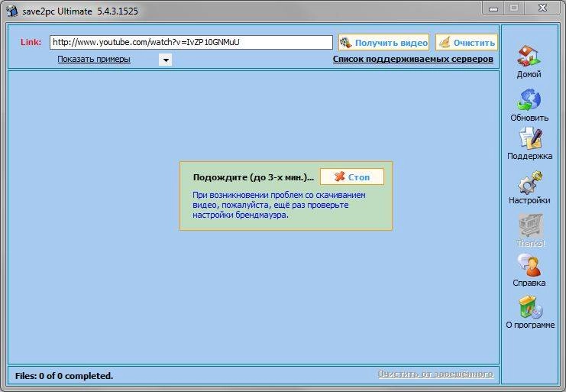Click the Thanks! shopping cart icon
Screen dimensions: 566x392
pyautogui.click(x=531, y=226)
